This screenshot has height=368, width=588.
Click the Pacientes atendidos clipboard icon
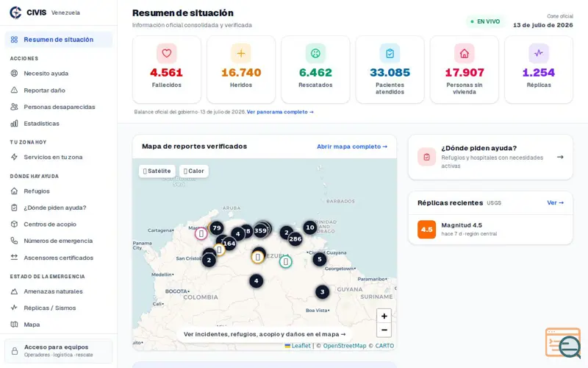coord(390,53)
